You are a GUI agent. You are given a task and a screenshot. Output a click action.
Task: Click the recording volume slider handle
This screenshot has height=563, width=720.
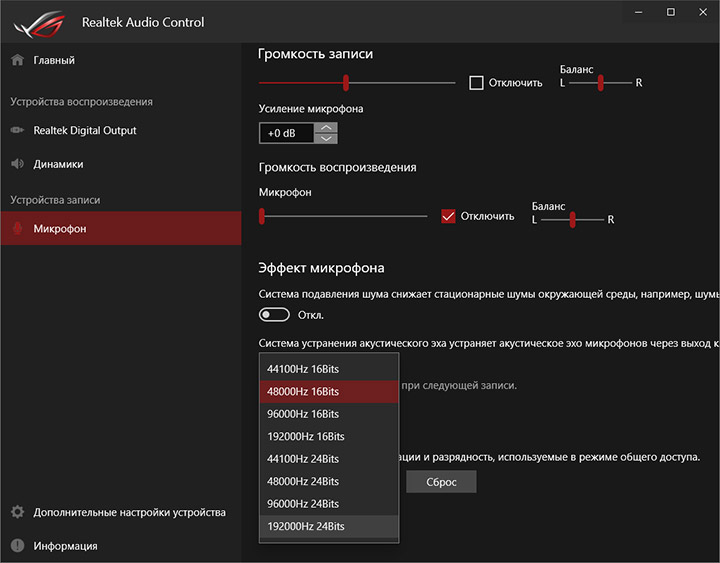tap(346, 82)
